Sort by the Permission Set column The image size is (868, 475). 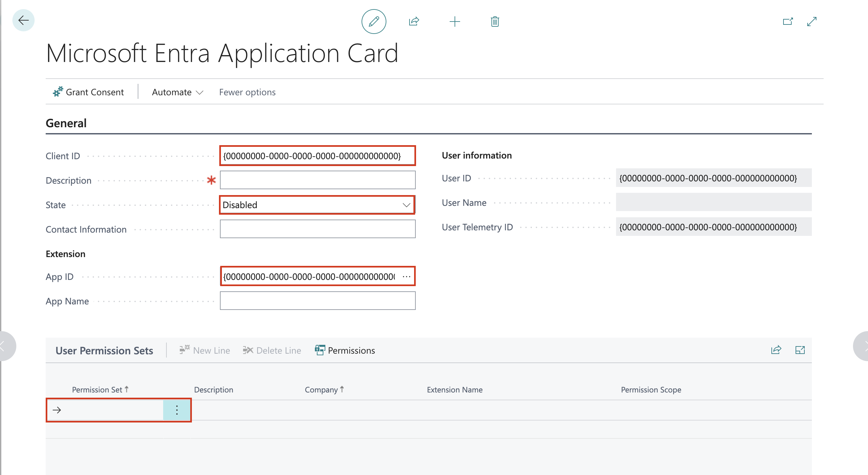tap(100, 390)
